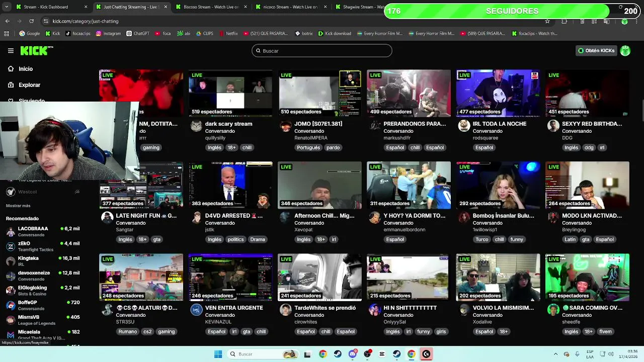Image resolution: width=644 pixels, height=362 pixels.
Task: Click quillysilly channel avatar
Action: click(196, 126)
